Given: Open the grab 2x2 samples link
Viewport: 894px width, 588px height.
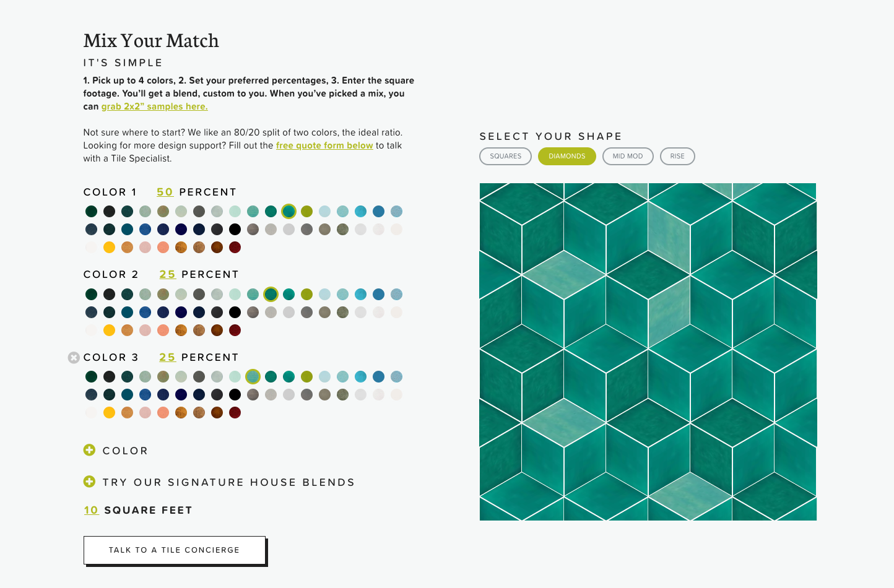Looking at the screenshot, I should coord(154,106).
